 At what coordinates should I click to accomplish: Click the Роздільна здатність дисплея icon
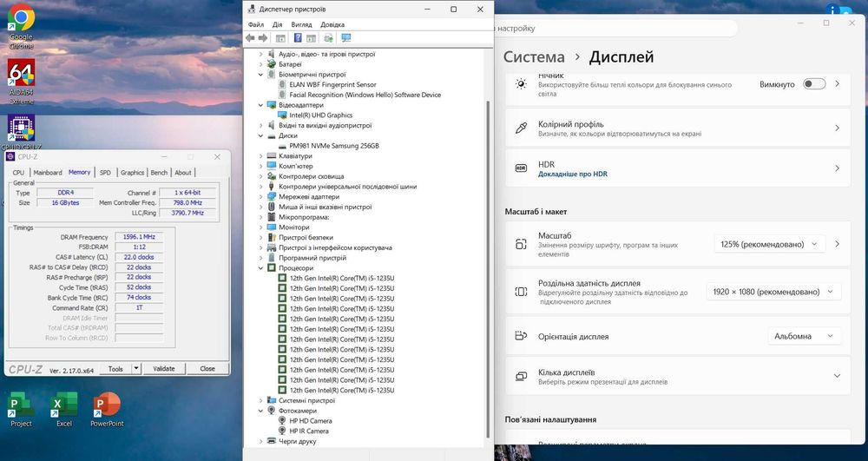click(521, 292)
